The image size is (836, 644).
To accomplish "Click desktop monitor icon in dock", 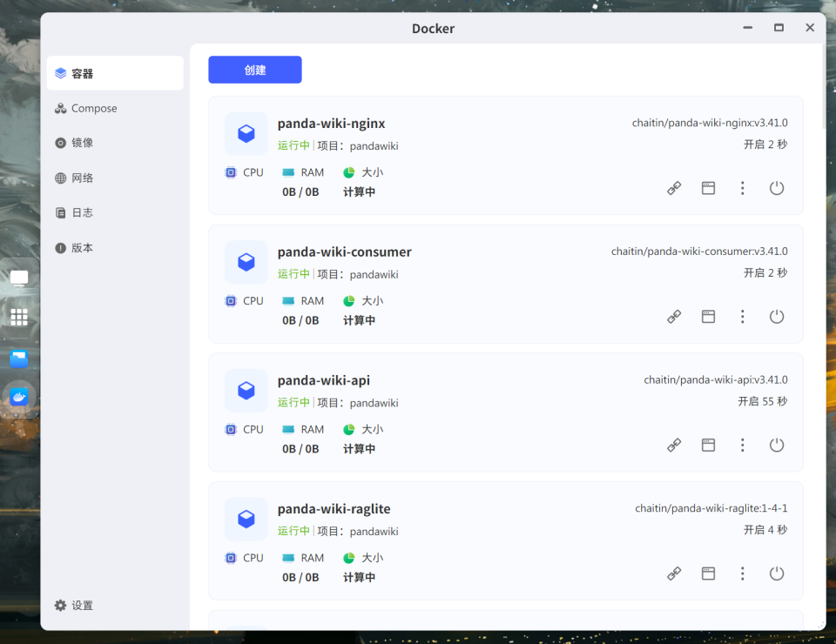I will pos(19,278).
